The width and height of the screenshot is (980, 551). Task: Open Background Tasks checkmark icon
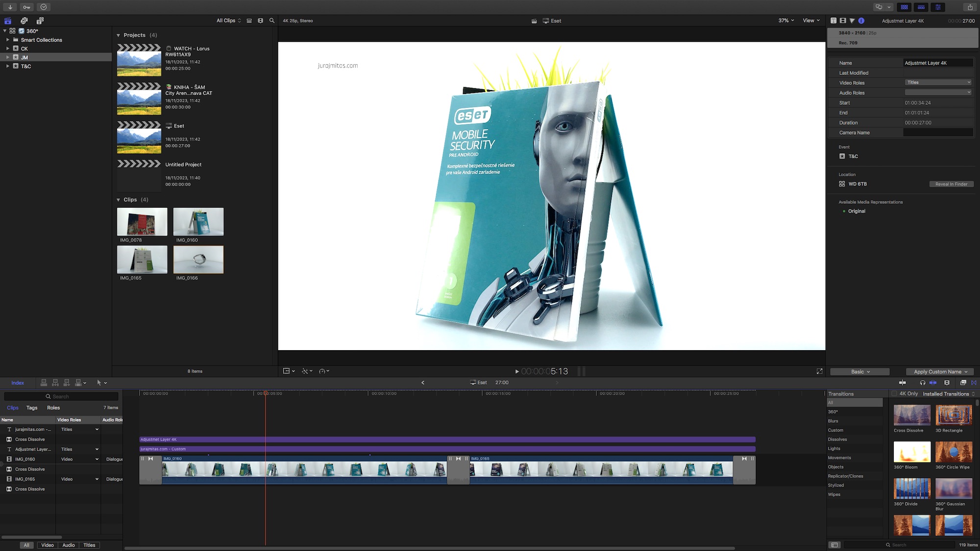(44, 7)
